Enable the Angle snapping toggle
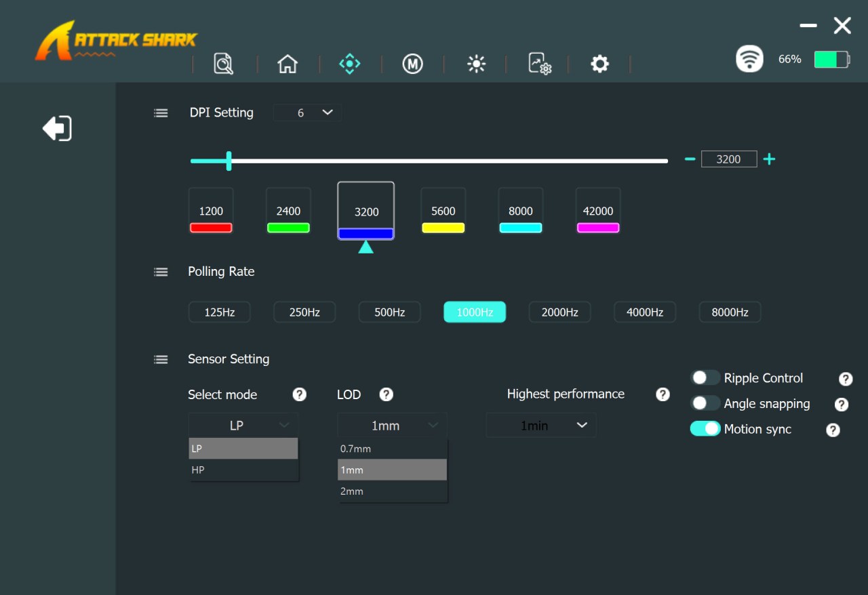The image size is (868, 595). (705, 403)
